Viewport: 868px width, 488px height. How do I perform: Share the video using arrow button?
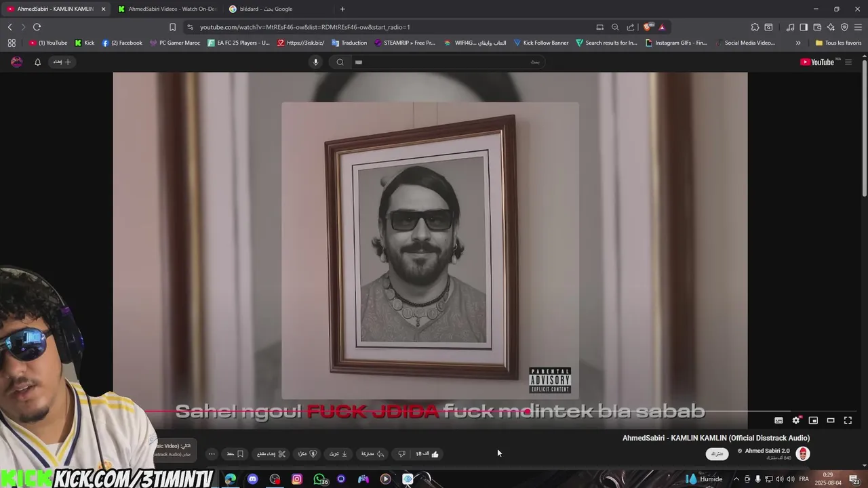tap(373, 454)
